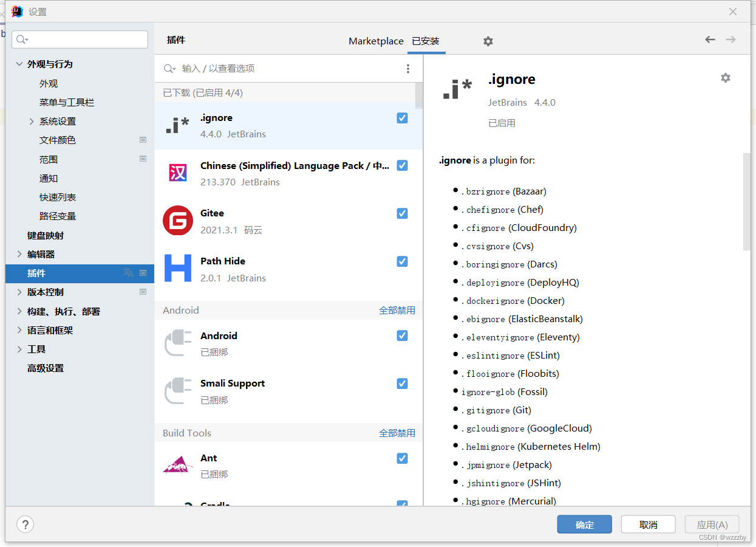
Task: Select the Smali Support plugin row
Action: (x=289, y=391)
